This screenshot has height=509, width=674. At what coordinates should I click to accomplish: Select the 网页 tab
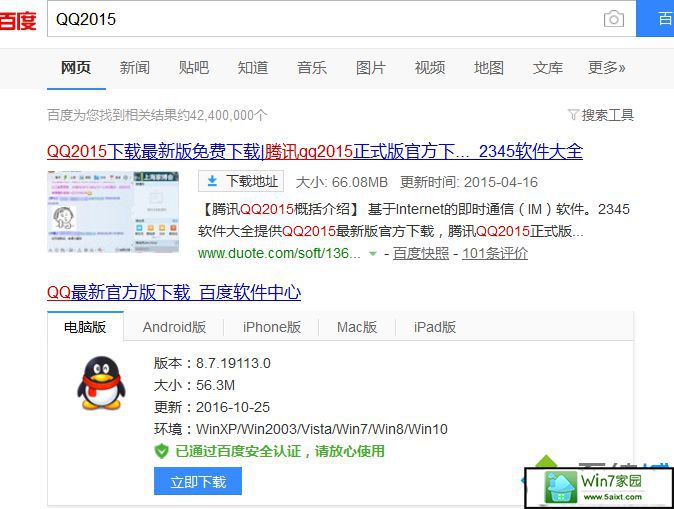[x=76, y=68]
